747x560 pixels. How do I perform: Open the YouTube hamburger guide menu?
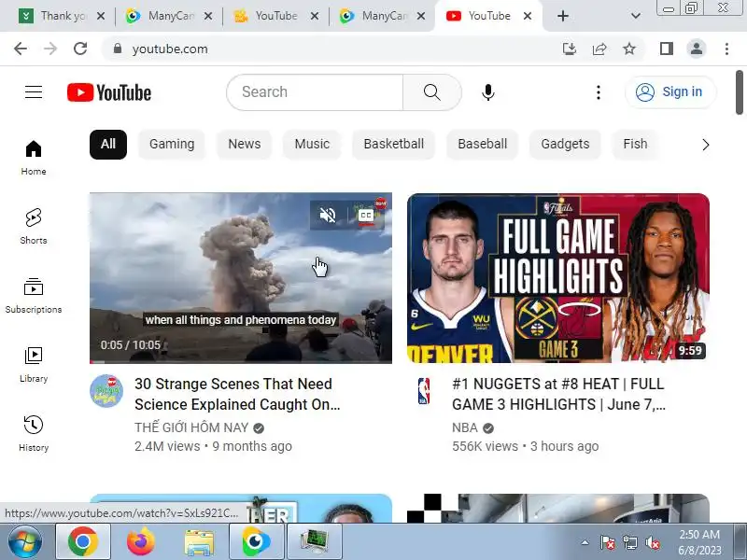(34, 91)
